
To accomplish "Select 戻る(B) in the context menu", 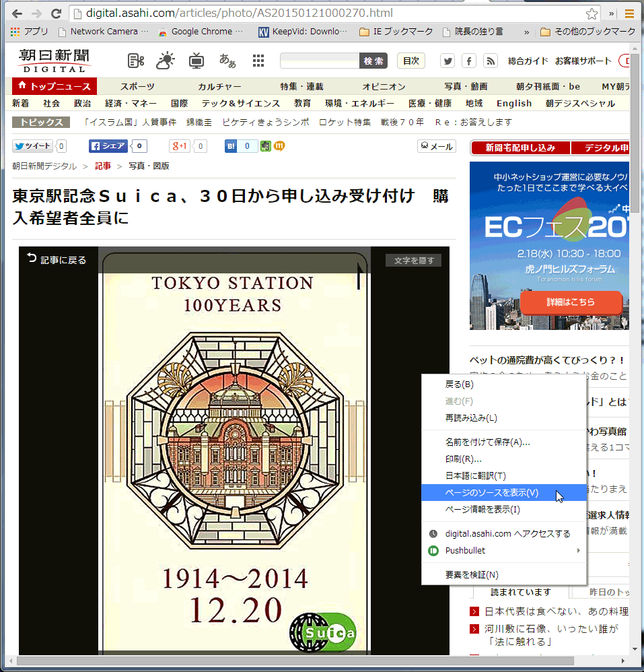I will 504,384.
